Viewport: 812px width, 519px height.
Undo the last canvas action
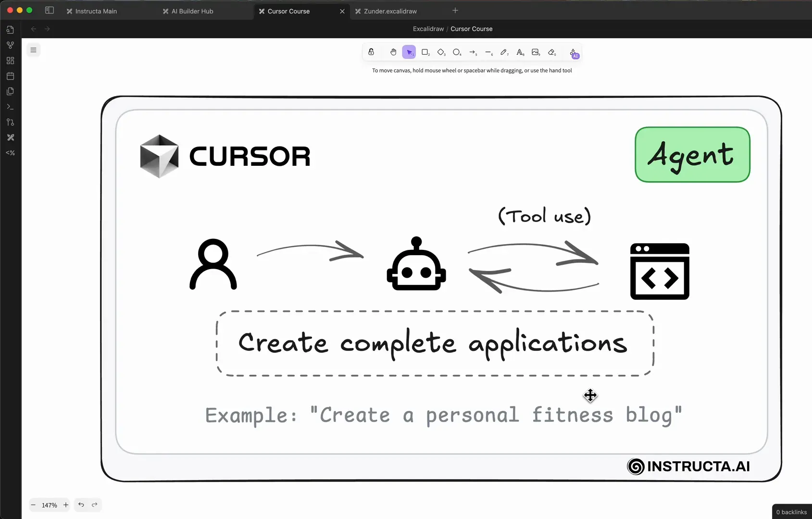click(x=81, y=505)
